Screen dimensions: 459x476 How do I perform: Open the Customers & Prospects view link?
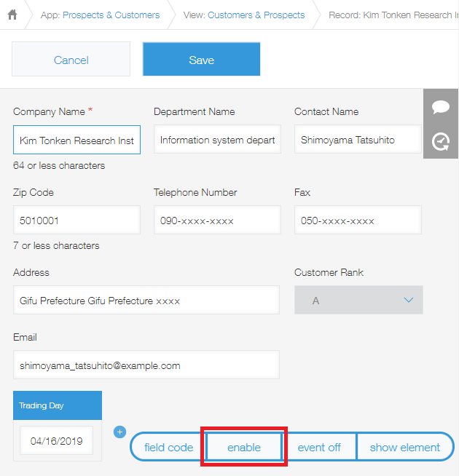[256, 15]
